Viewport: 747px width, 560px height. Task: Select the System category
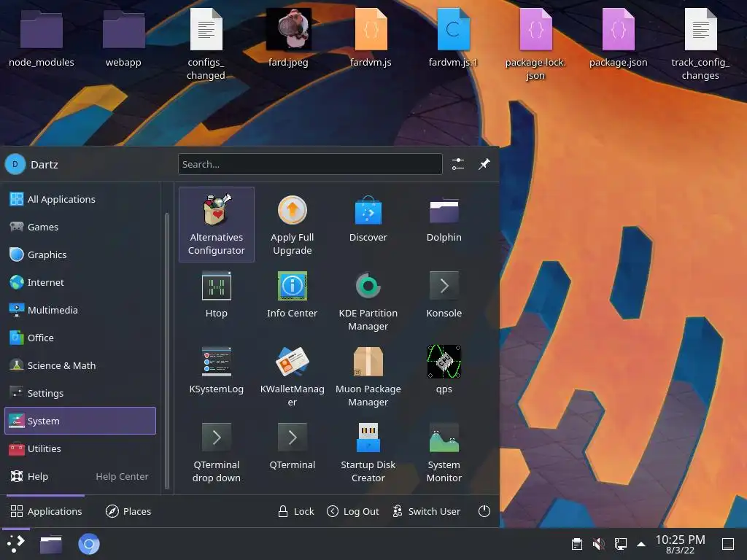[80, 421]
